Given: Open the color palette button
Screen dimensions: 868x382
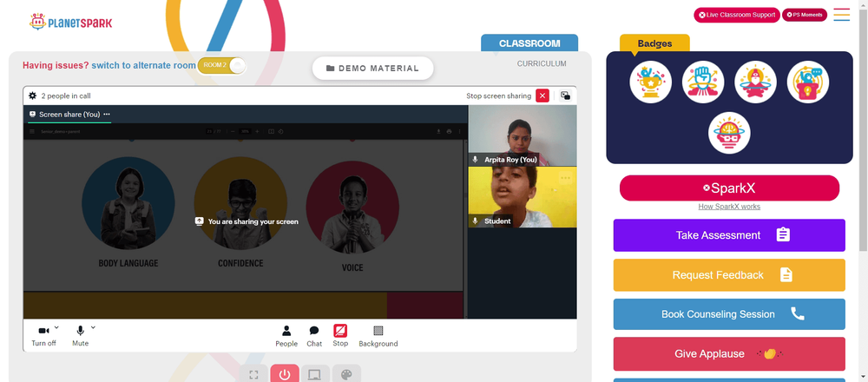Looking at the screenshot, I should coord(346,374).
